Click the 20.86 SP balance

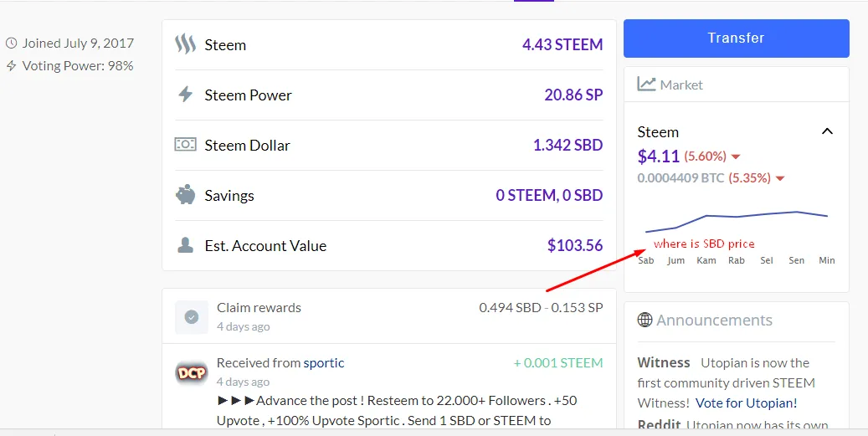(573, 95)
